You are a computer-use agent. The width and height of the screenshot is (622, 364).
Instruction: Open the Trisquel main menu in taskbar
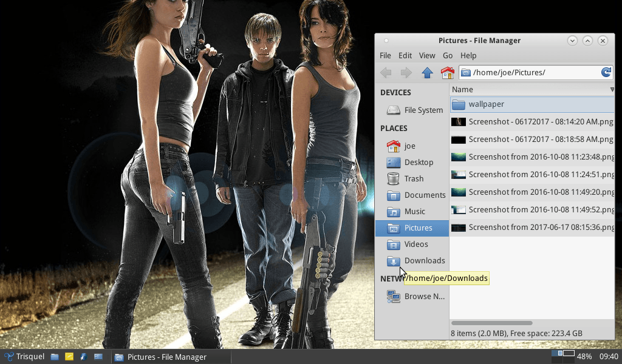pos(24,357)
